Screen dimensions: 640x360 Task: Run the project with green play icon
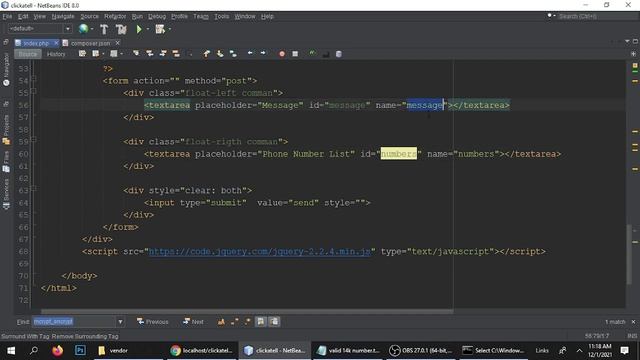(x=139, y=29)
